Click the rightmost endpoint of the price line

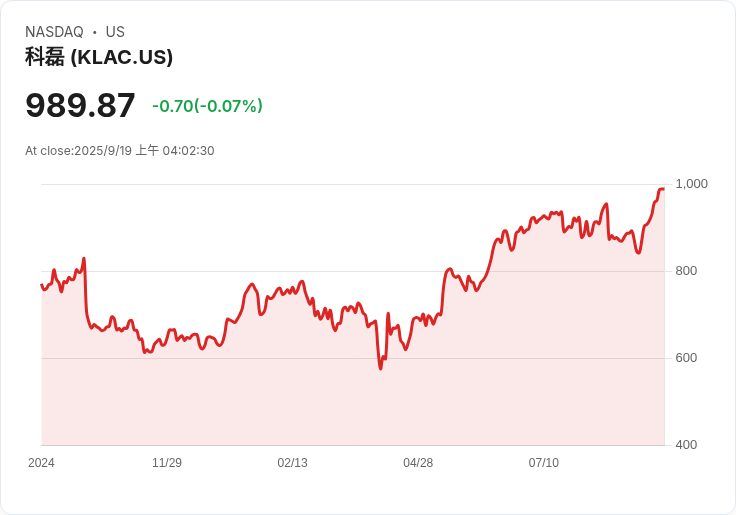click(663, 189)
